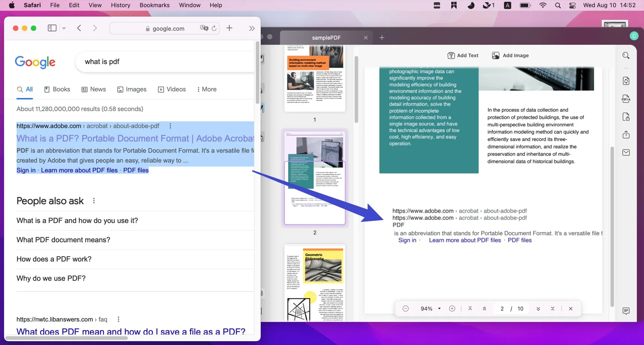This screenshot has width=644, height=345.
Task: Open Spotlight search in menu bar
Action: [558, 5]
